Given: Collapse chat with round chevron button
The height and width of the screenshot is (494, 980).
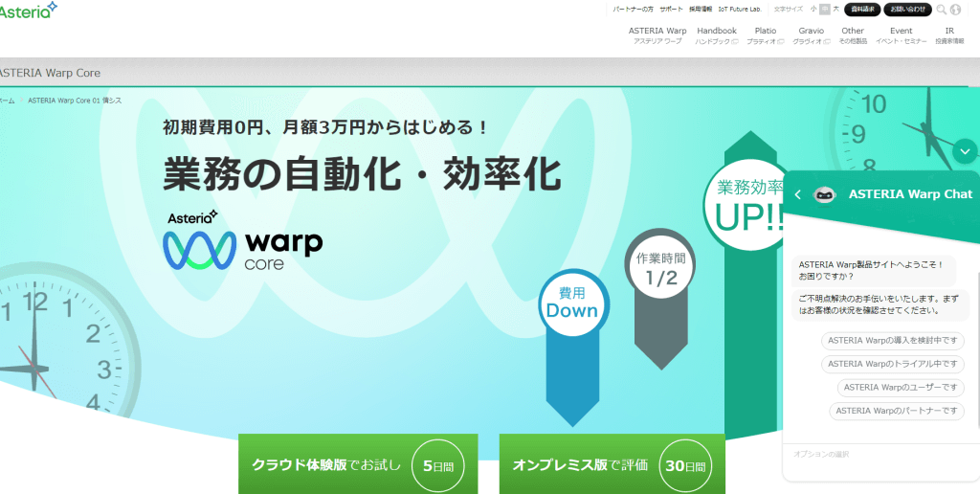Looking at the screenshot, I should [965, 151].
